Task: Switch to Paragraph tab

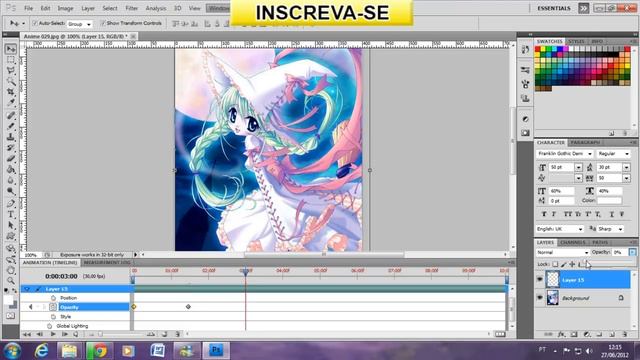Action: 585,142
